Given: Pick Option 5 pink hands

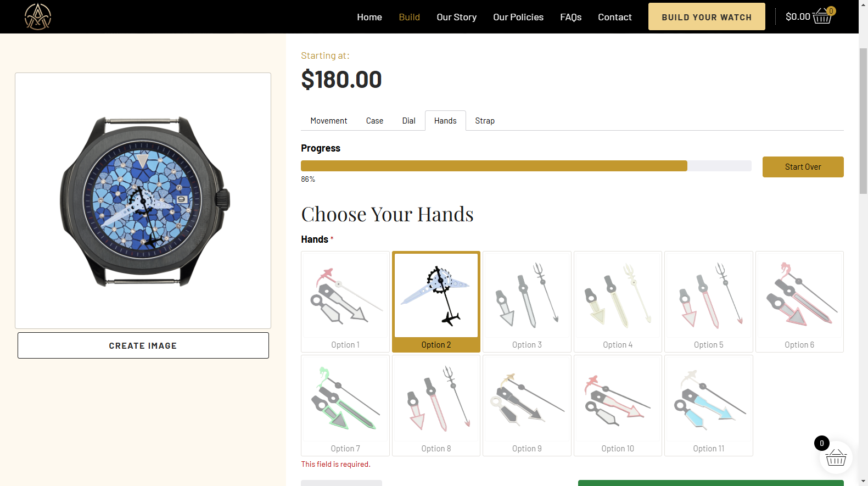Looking at the screenshot, I should click(x=709, y=301).
